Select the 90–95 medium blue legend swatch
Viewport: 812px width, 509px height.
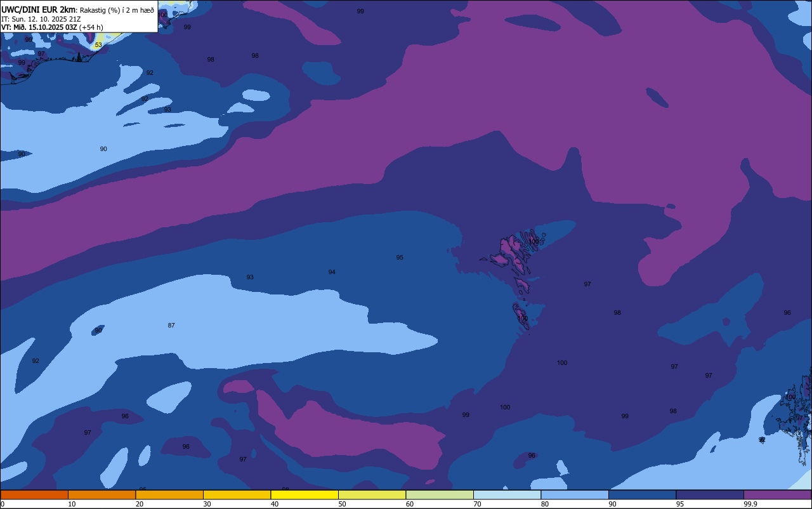pos(642,494)
